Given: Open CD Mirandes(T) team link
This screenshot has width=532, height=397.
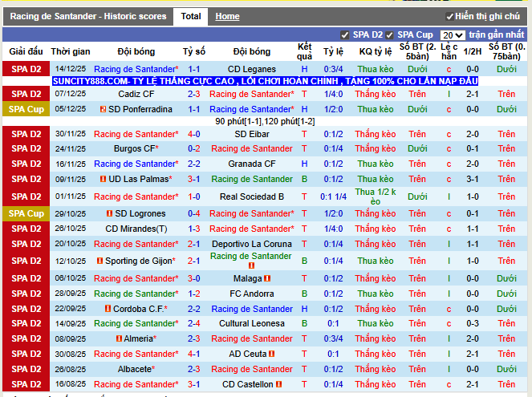Looking at the screenshot, I should (136, 229).
